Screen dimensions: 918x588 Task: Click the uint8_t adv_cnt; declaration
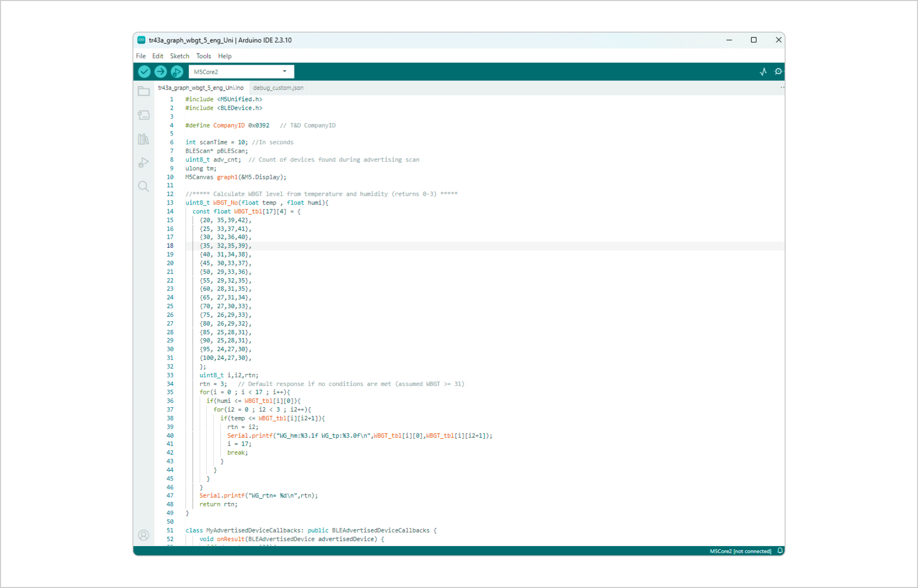click(213, 160)
